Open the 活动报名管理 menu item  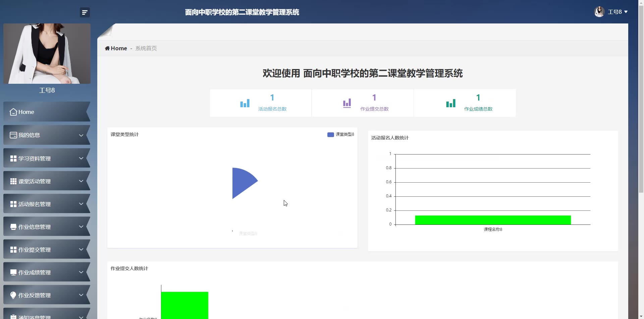tap(35, 204)
